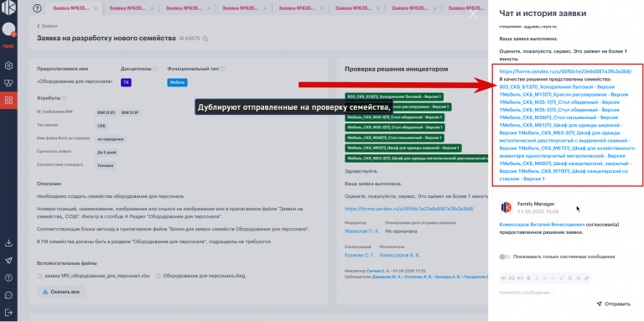644x322 pixels.
Task: Insert an image using the chat editor toolbar
Action: [x=570, y=278]
